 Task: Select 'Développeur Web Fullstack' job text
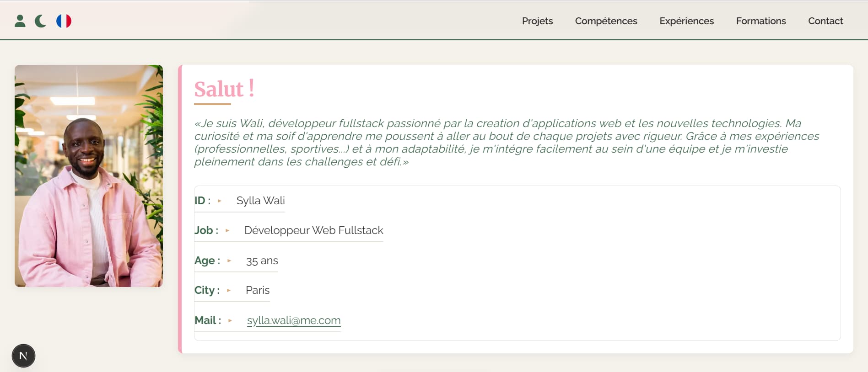(x=314, y=230)
